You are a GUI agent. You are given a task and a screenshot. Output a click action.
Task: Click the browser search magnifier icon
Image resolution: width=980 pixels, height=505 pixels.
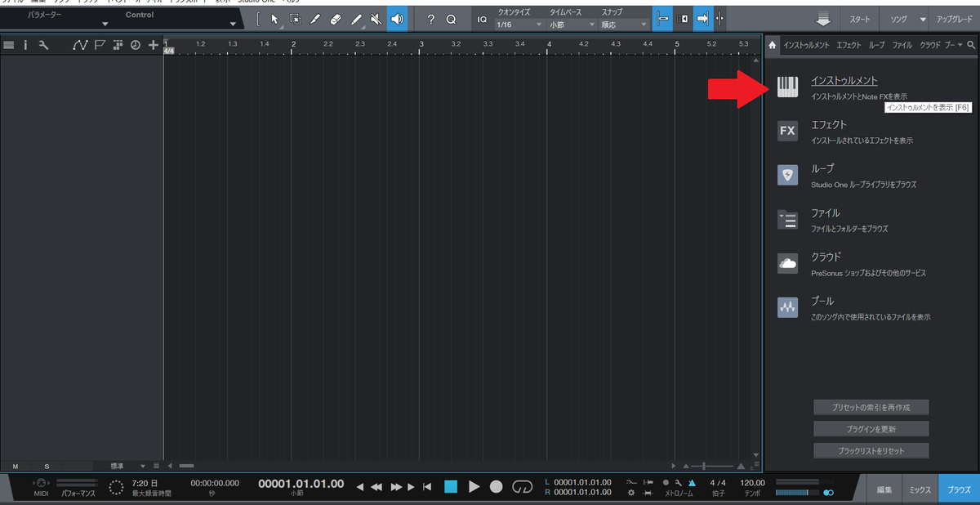coord(971,45)
